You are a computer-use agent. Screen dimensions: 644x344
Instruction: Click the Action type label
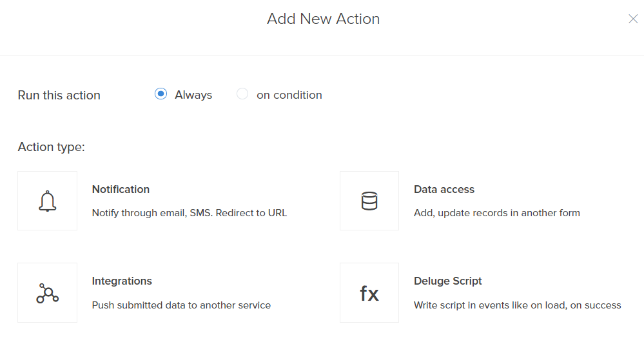pyautogui.click(x=51, y=147)
